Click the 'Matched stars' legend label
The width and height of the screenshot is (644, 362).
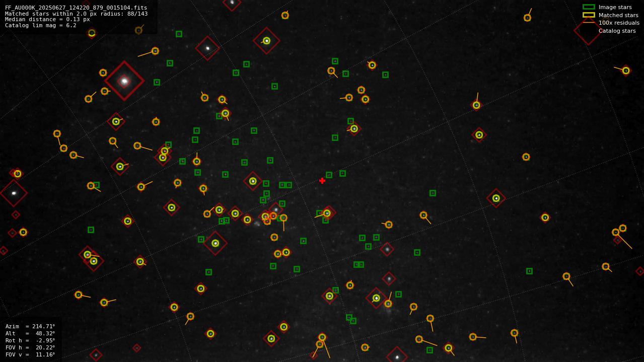(618, 15)
